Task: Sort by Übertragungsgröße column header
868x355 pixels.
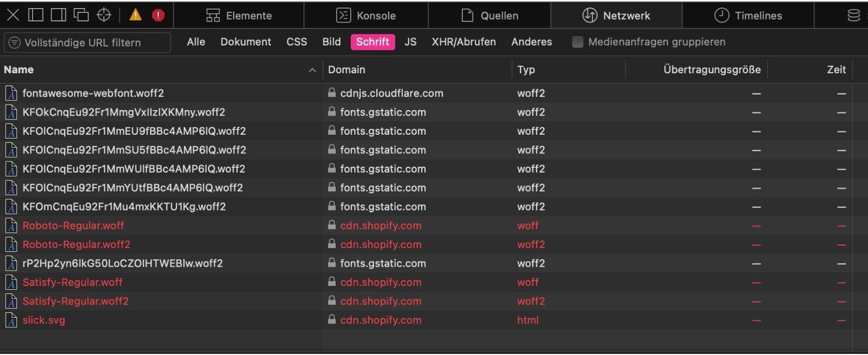Action: click(x=711, y=70)
